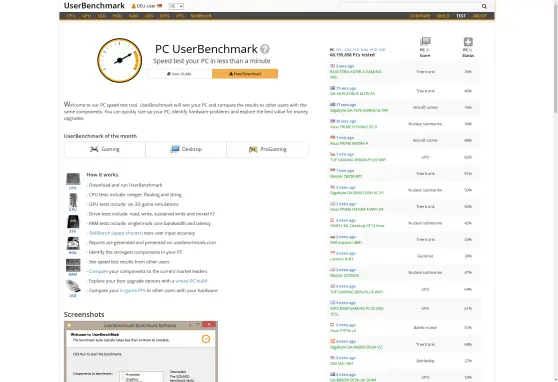Click the orange Free Download button

point(245,74)
